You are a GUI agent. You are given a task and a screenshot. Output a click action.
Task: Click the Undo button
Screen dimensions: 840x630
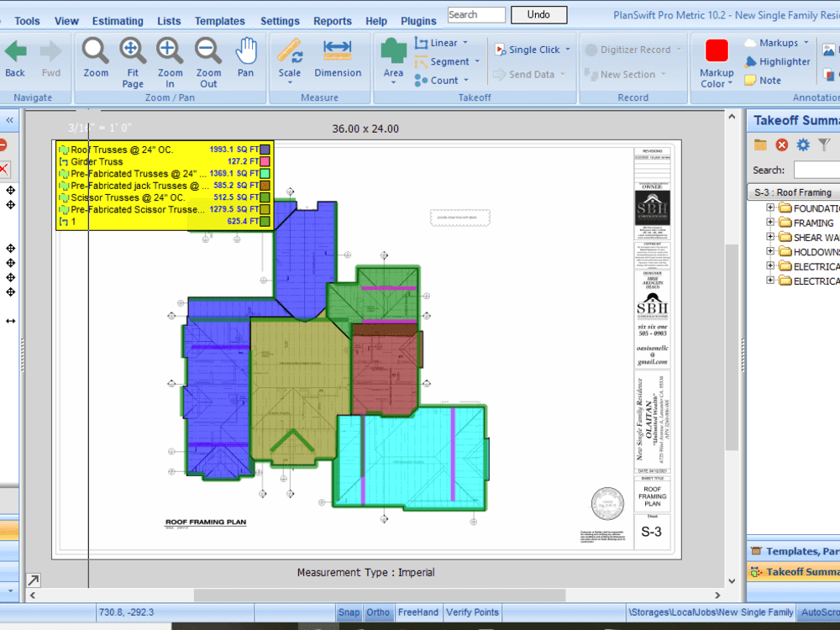point(539,14)
